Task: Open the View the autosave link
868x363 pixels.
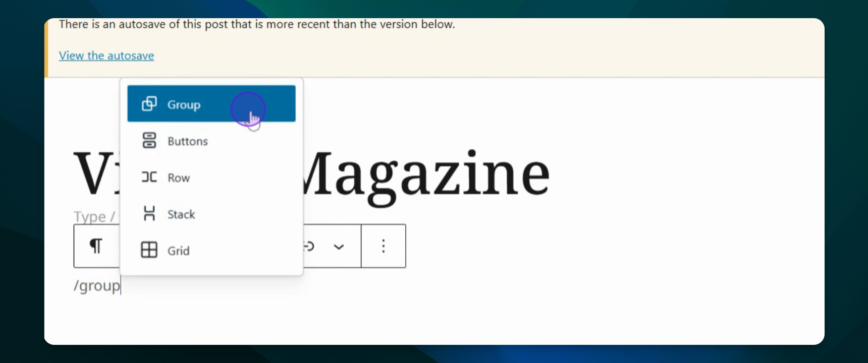Action: tap(106, 55)
